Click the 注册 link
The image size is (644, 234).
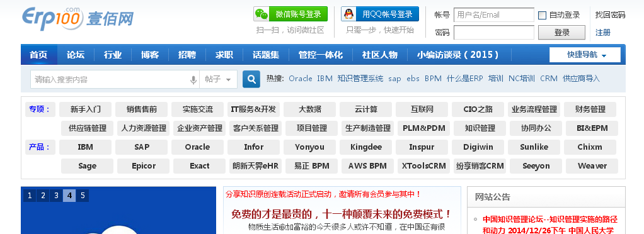[603, 32]
